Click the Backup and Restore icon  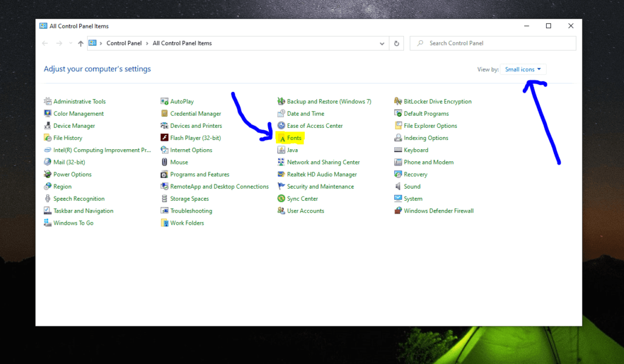281,101
